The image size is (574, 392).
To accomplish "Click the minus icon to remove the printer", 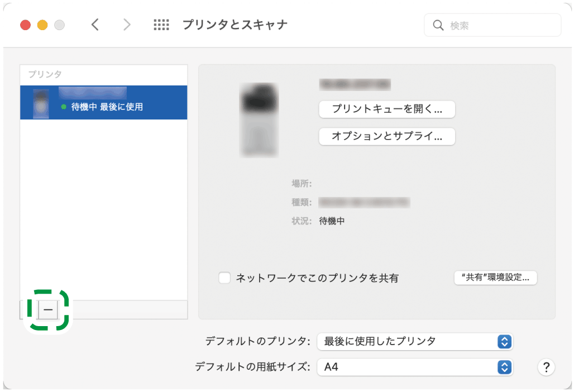I will [47, 309].
